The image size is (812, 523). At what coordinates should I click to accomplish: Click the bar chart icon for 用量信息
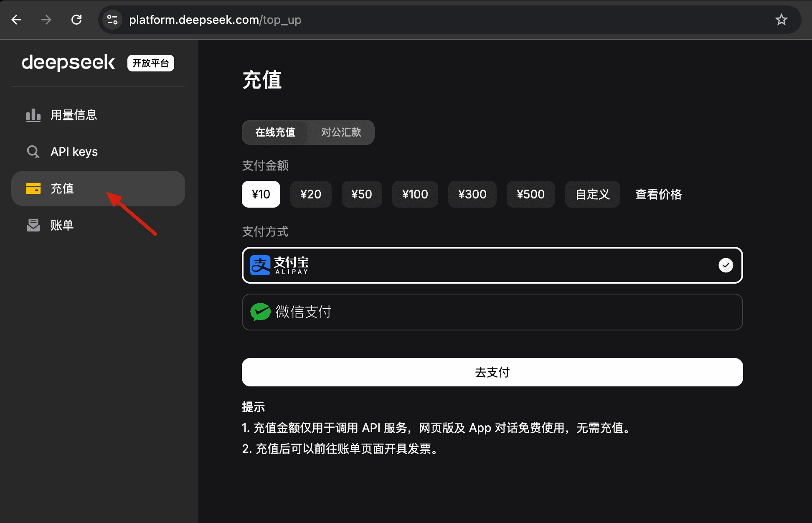(33, 115)
